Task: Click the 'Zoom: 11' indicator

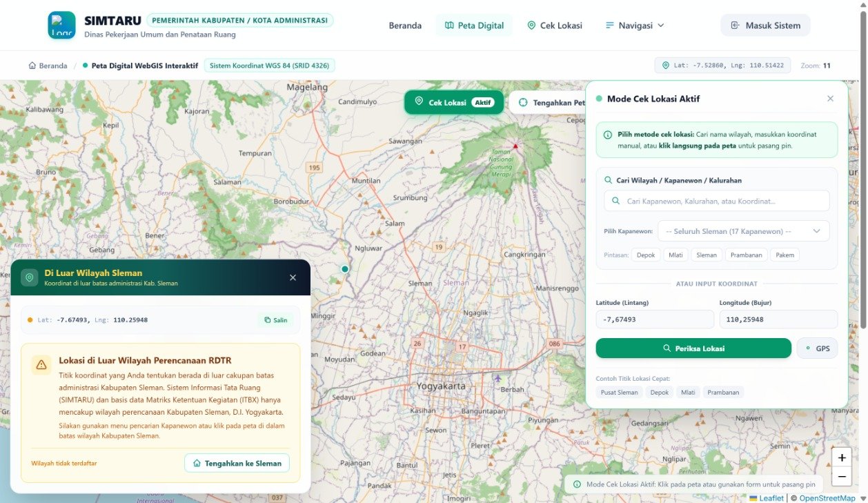Action: pyautogui.click(x=816, y=66)
